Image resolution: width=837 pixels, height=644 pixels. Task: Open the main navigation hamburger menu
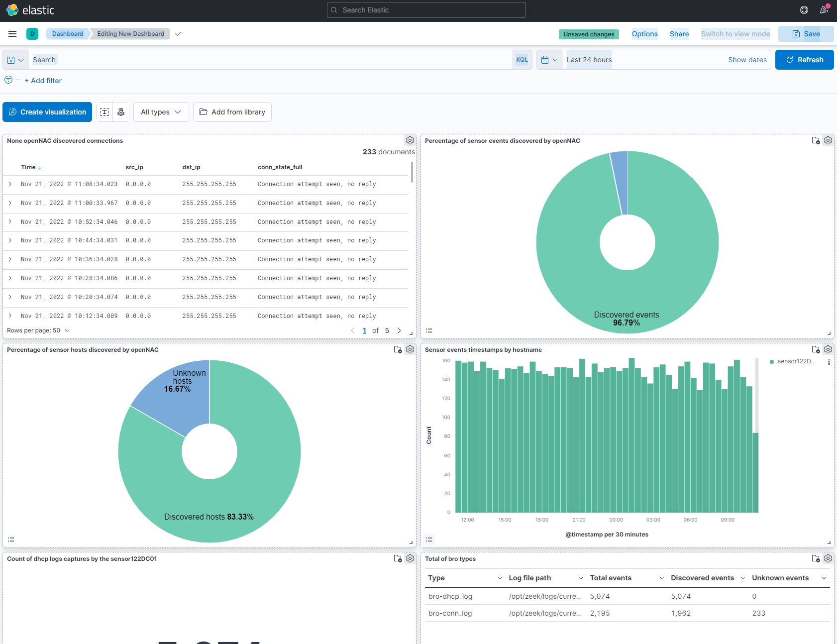pos(12,34)
